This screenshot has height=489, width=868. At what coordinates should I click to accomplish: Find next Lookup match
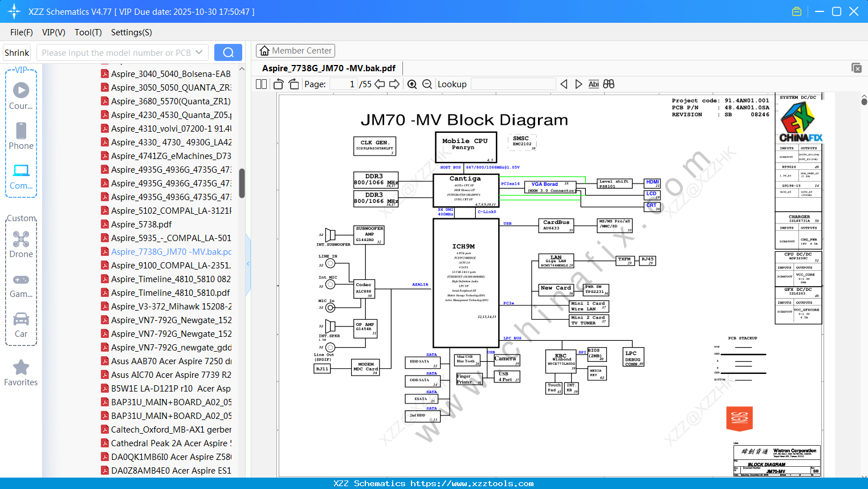578,84
